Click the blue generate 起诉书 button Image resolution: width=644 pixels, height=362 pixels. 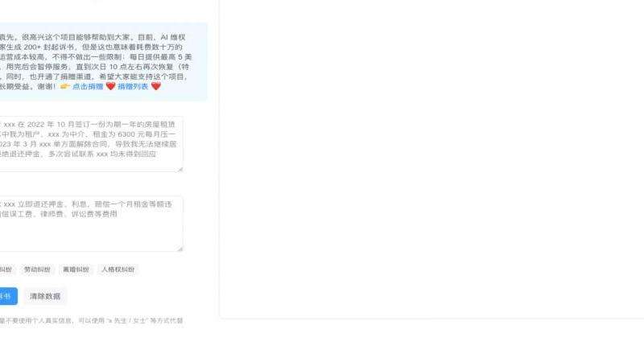[8, 296]
